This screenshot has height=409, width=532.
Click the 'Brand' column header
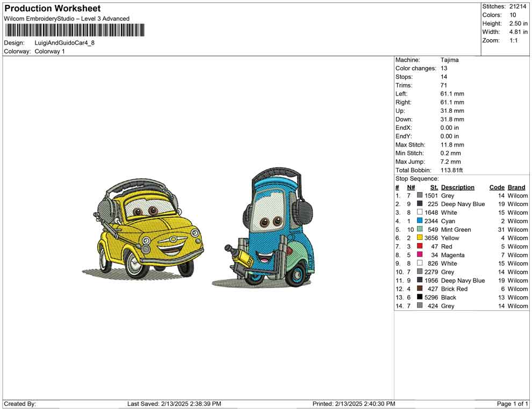pyautogui.click(x=516, y=187)
